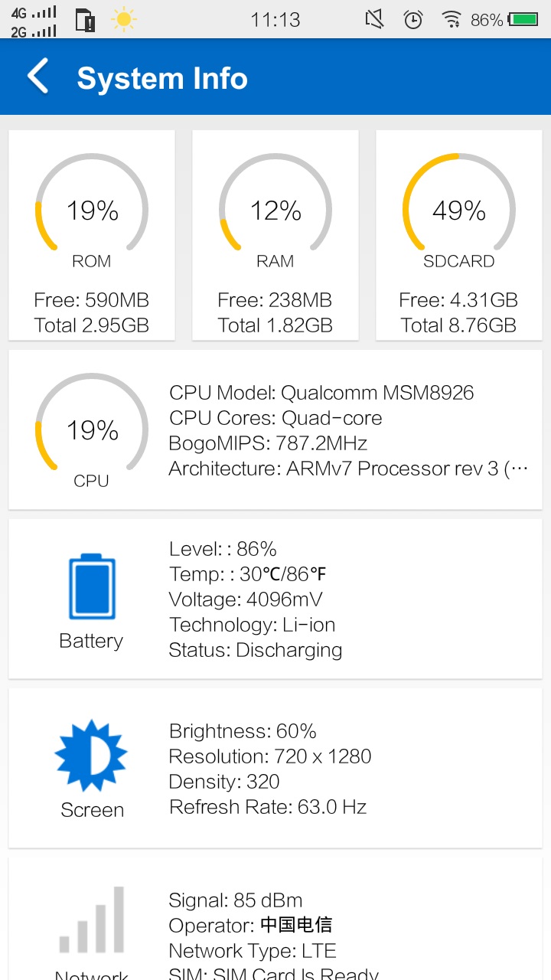Tap the SIM card alert status icon
This screenshot has width=551, height=980.
tap(85, 21)
